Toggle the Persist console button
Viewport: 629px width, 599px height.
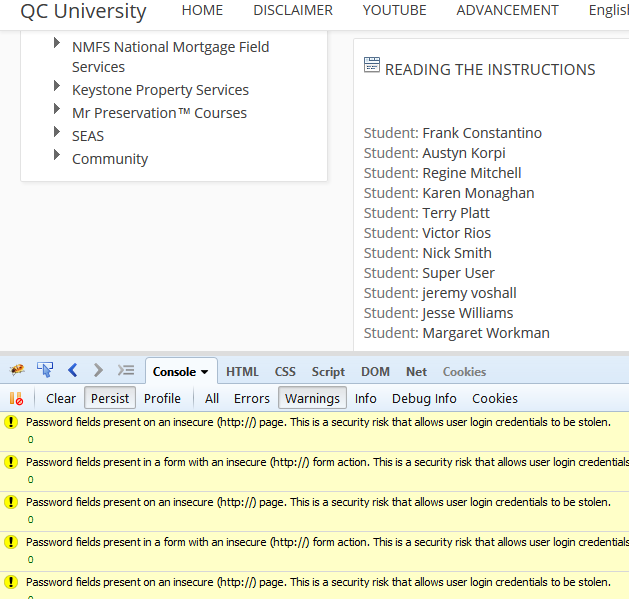coord(110,398)
